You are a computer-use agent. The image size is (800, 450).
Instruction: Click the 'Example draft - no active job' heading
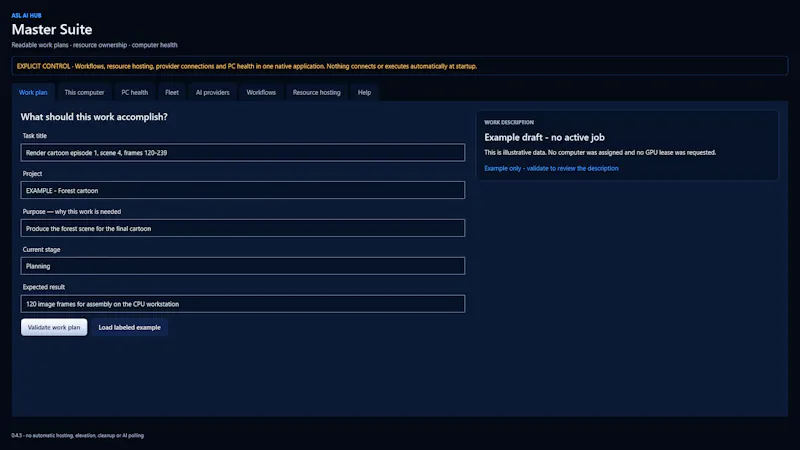tap(544, 137)
